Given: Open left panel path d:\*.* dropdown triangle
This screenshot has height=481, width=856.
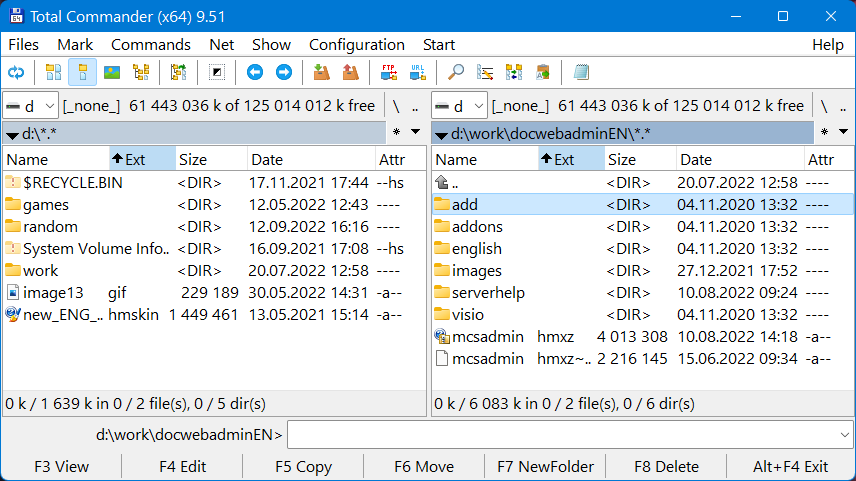Looking at the screenshot, I should coord(12,134).
